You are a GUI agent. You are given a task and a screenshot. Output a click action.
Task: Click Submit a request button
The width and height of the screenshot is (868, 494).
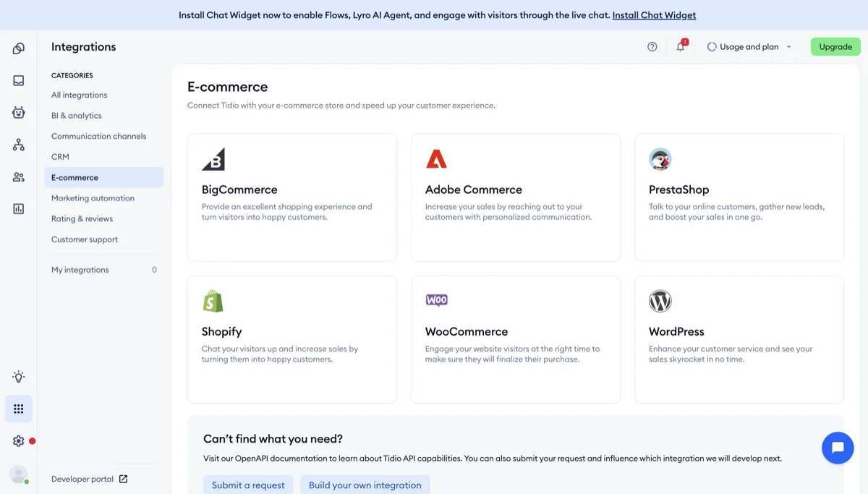click(248, 485)
